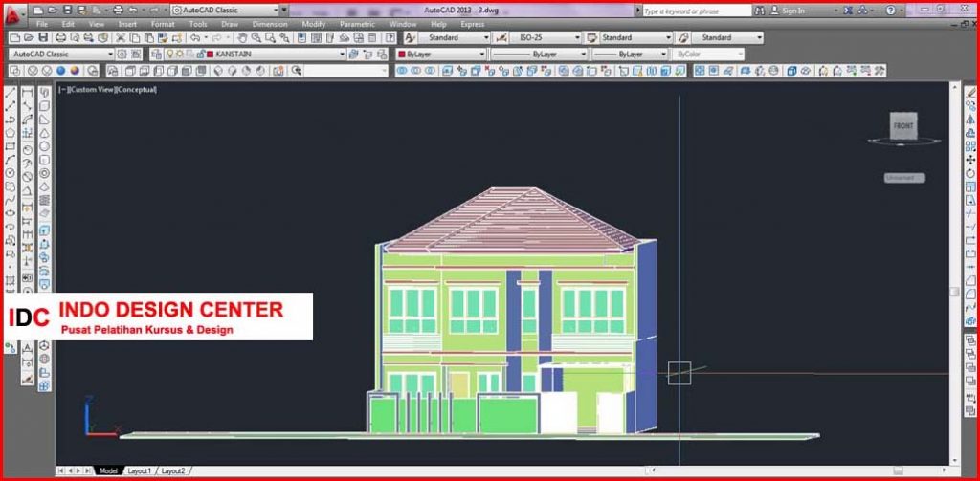Click the Undo arrow in the Standard toolbar
The height and width of the screenshot is (481, 980).
(x=194, y=37)
